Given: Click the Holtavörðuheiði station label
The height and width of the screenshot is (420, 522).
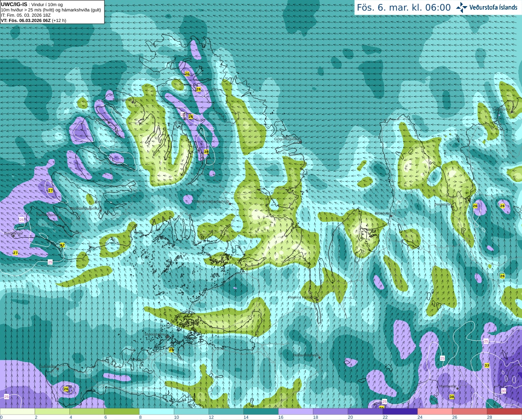Looking at the screenshot, I should tap(306, 355).
